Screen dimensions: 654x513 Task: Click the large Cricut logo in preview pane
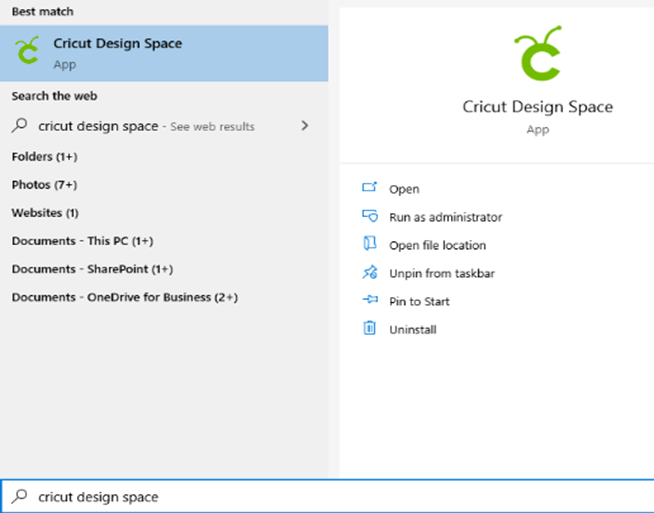coord(538,53)
